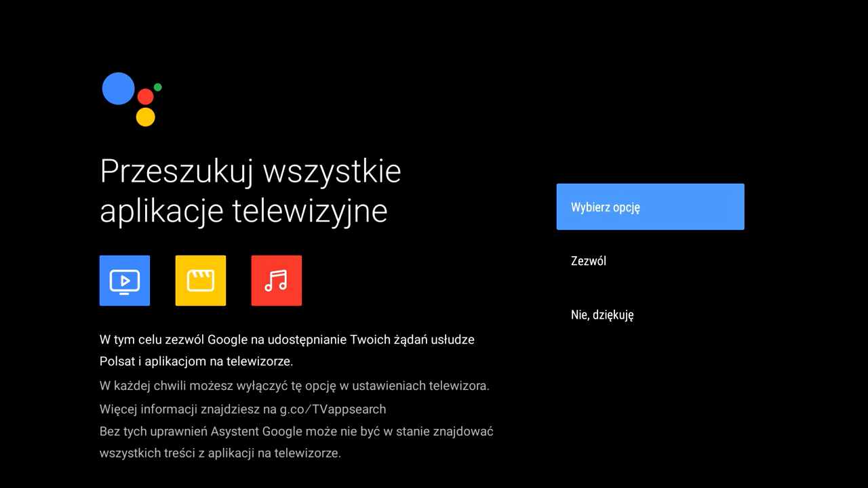Click the 'Bez tych uprawnień Asystent Google' paragraph
This screenshot has width=868, height=488.
[x=296, y=442]
